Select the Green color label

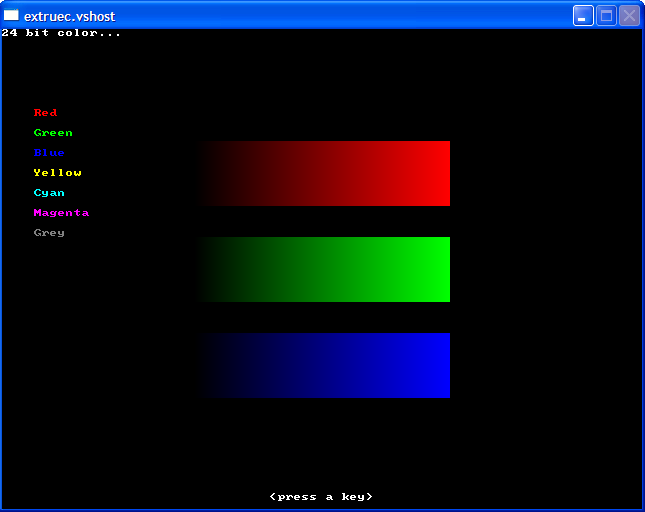coord(53,133)
